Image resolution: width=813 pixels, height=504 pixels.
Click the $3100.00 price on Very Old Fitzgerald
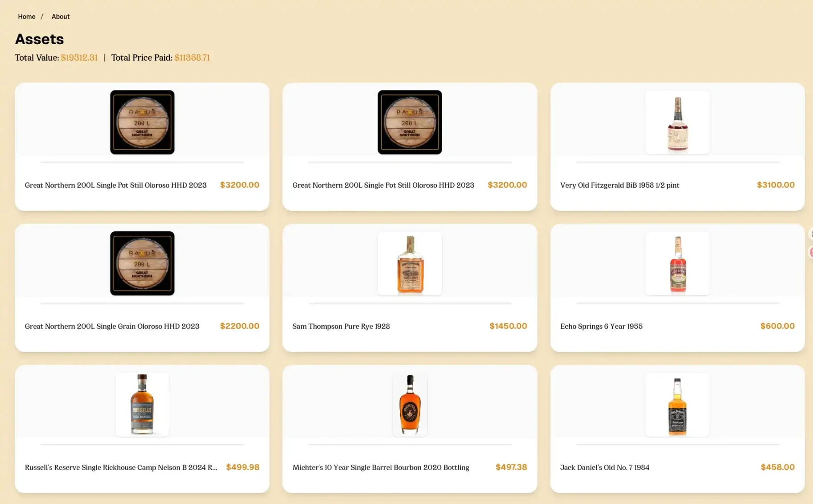point(776,185)
